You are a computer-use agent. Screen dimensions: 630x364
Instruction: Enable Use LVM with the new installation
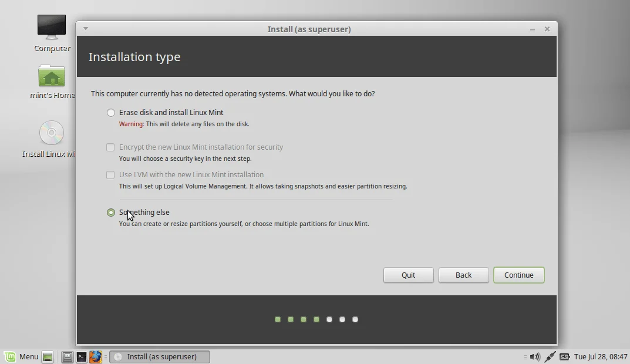tap(110, 174)
